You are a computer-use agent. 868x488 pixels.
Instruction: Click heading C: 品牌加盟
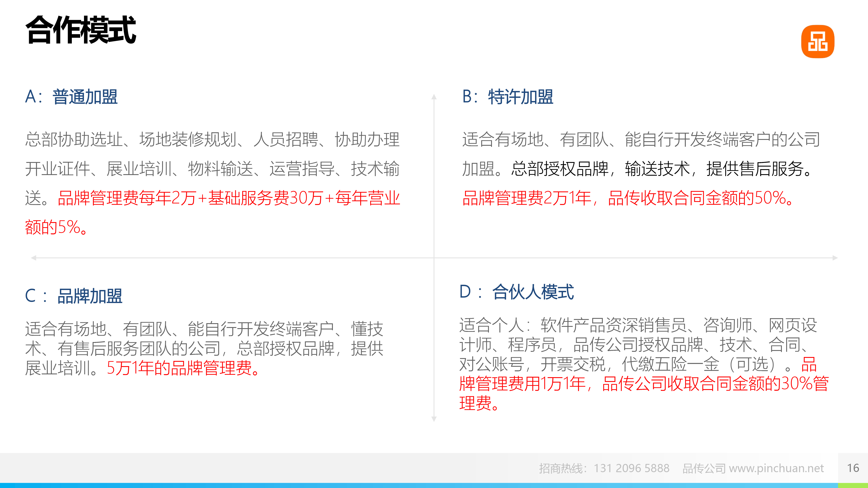coord(74,296)
